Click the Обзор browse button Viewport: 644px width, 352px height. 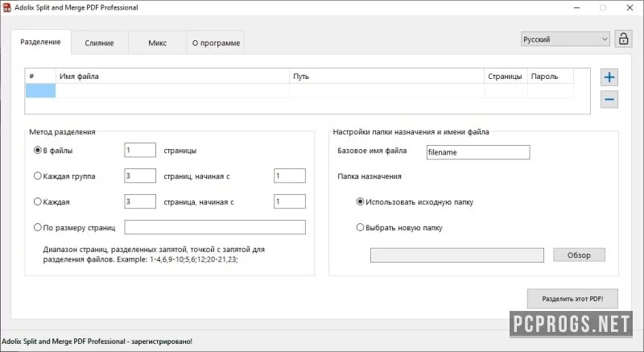coord(579,255)
